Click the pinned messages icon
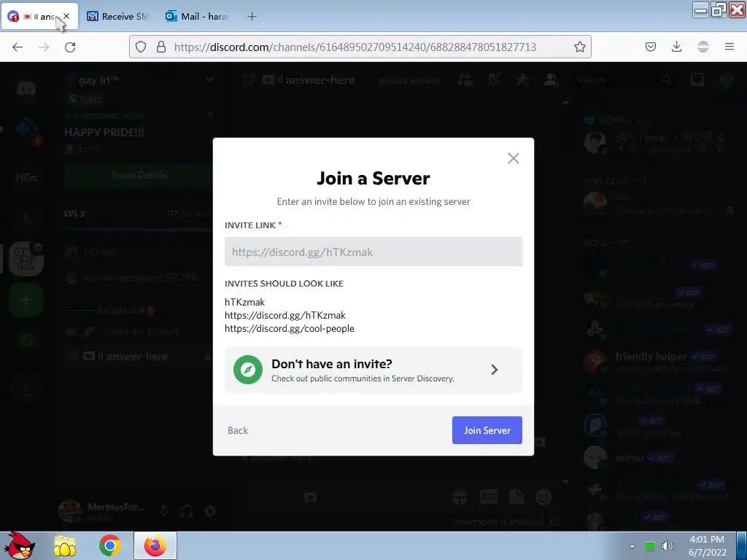747x560 pixels. tap(522, 79)
